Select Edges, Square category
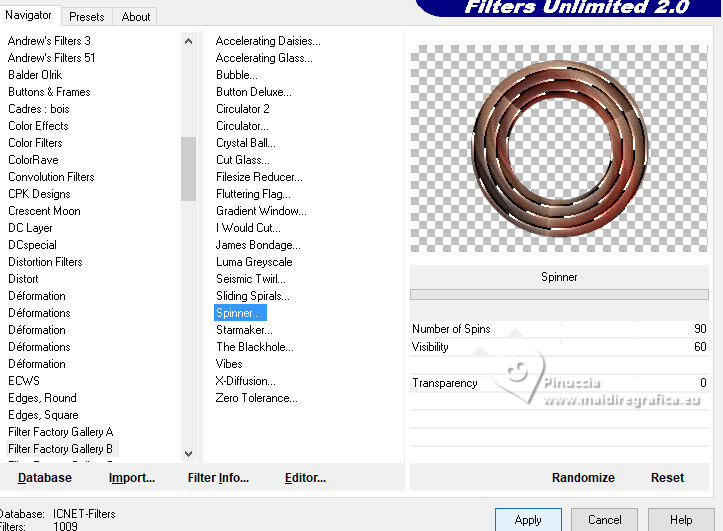723x531 pixels. click(43, 415)
